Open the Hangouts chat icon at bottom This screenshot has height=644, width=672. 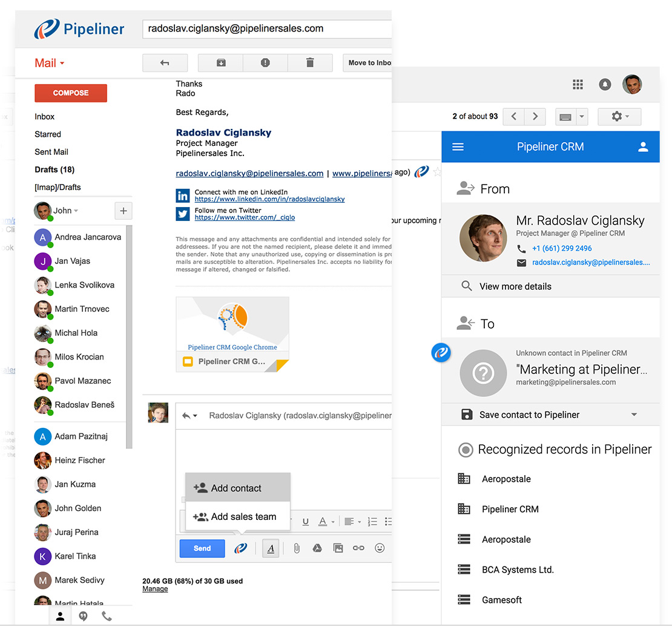click(x=83, y=616)
